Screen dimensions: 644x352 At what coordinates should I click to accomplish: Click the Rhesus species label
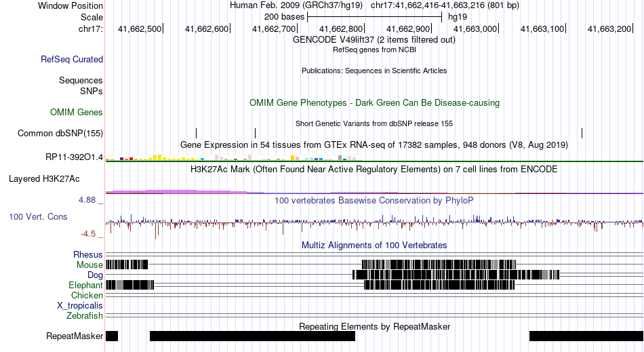point(88,254)
